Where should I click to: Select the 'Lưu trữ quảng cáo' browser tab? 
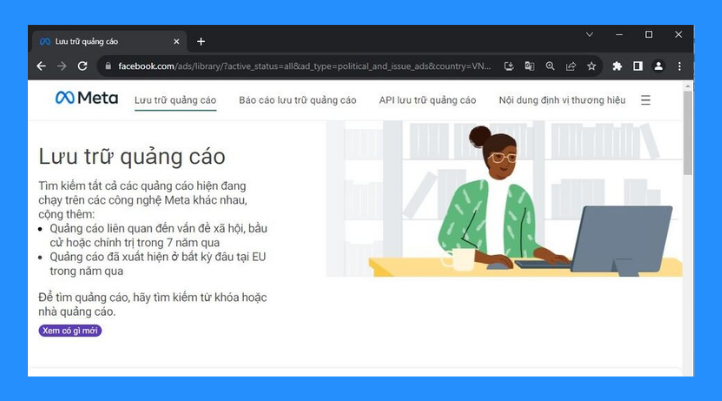coord(110,41)
